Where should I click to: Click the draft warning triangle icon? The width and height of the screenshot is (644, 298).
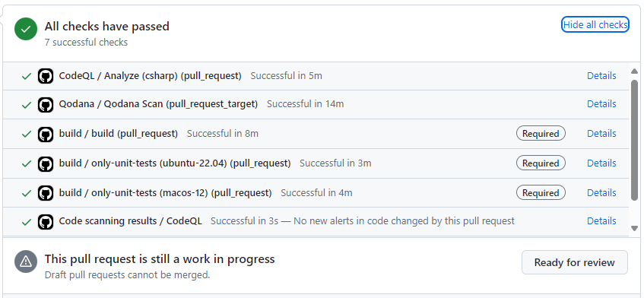26,261
